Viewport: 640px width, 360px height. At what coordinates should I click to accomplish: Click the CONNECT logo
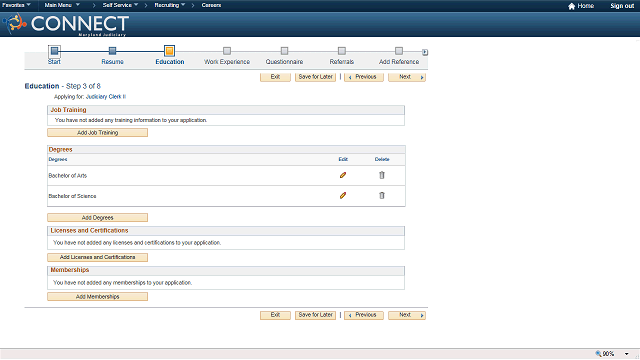(66, 24)
